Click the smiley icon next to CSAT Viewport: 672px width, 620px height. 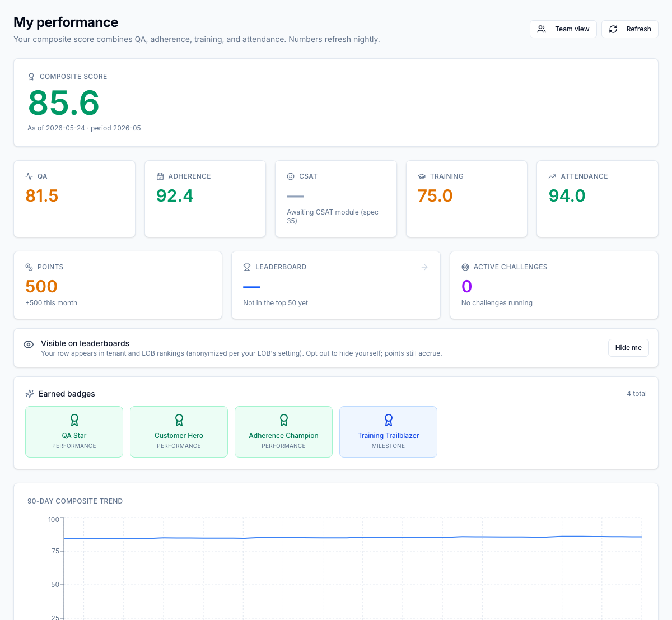pos(291,176)
